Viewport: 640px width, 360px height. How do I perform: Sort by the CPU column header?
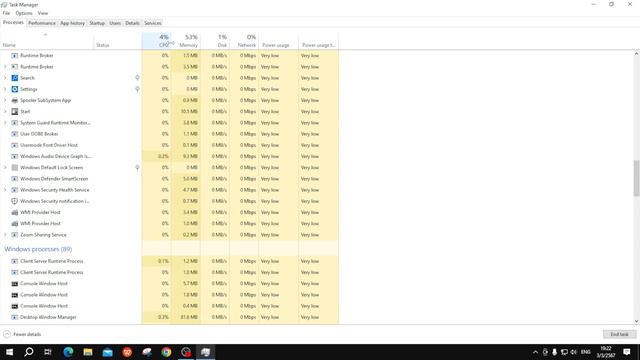156,41
